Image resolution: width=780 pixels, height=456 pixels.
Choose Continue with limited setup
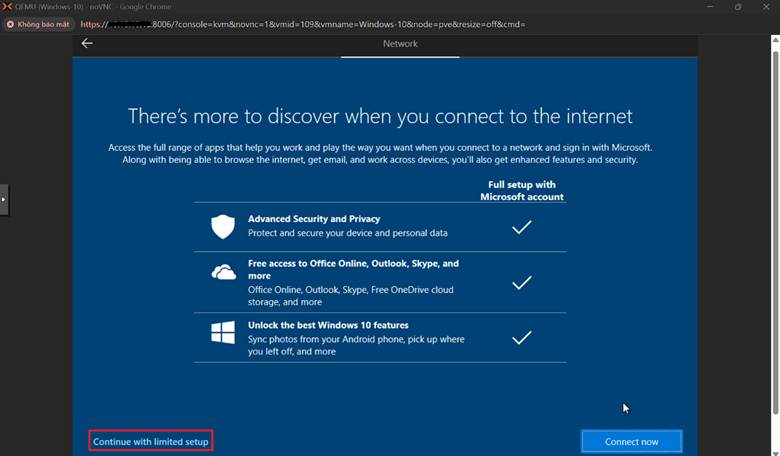tap(150, 441)
